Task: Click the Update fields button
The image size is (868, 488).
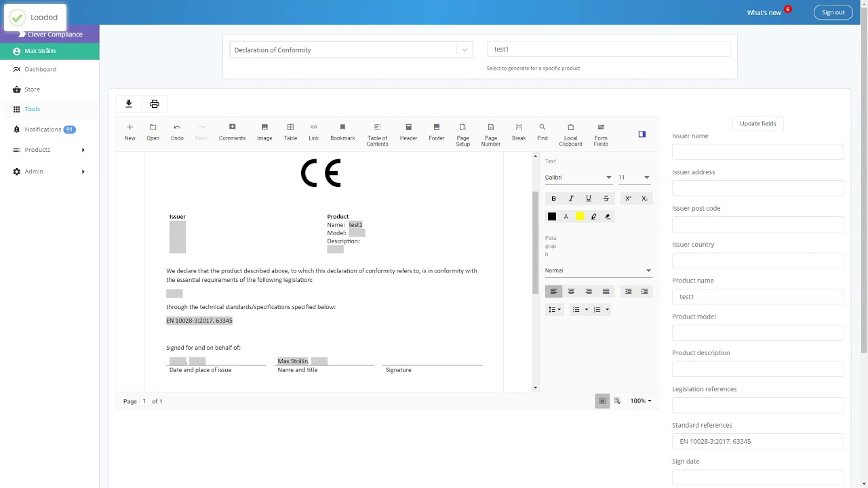Action: (x=758, y=123)
